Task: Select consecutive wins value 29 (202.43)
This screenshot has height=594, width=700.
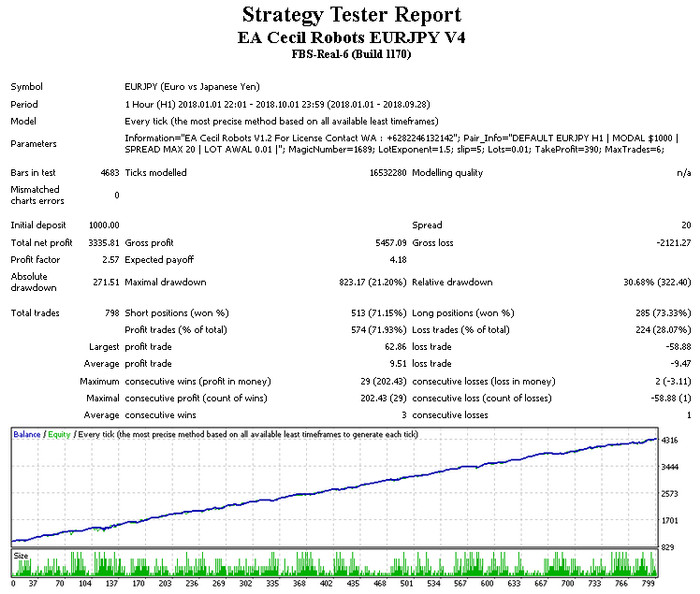Action: coord(383,382)
